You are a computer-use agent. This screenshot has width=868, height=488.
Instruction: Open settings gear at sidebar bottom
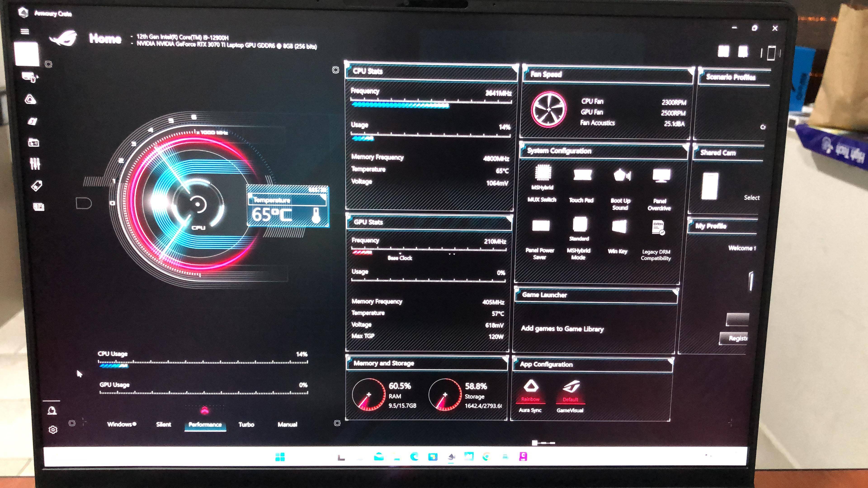point(53,430)
